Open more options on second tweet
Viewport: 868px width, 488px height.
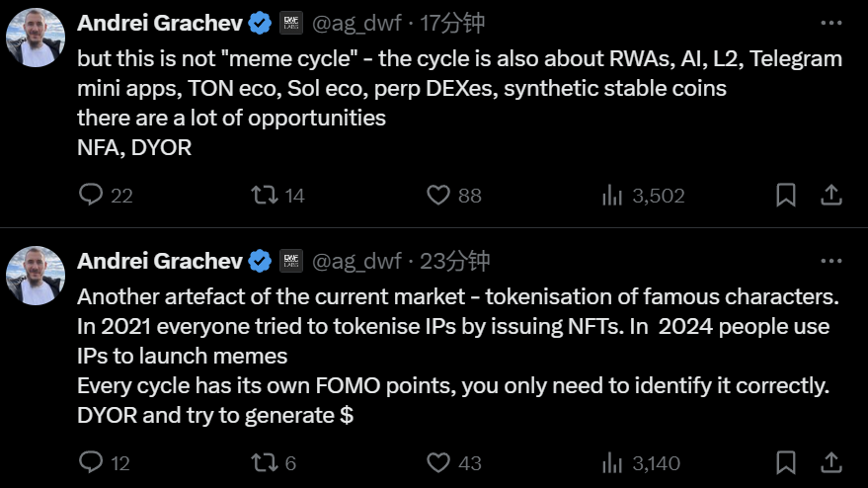point(831,261)
